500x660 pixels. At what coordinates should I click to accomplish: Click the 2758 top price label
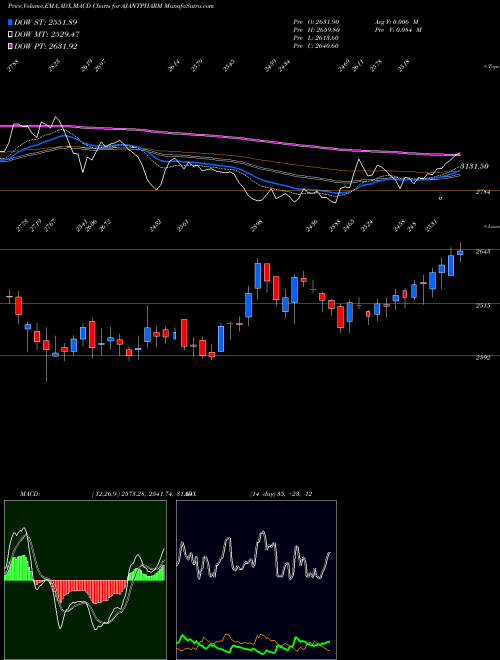point(13,67)
